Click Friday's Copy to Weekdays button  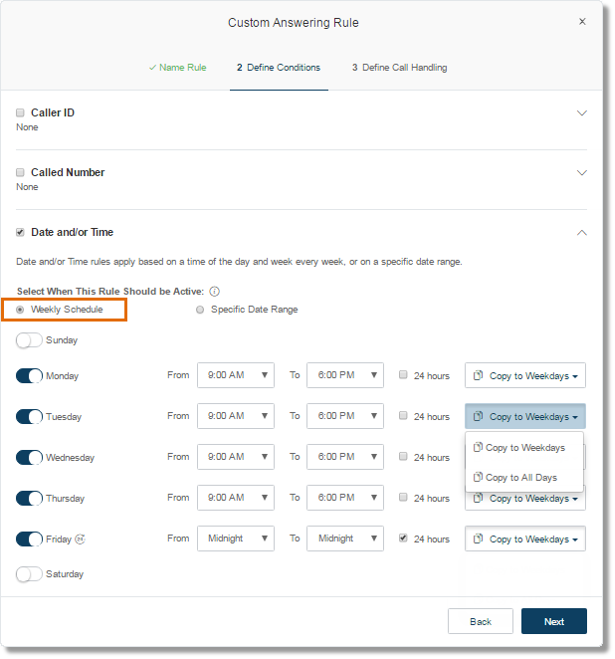tap(525, 538)
